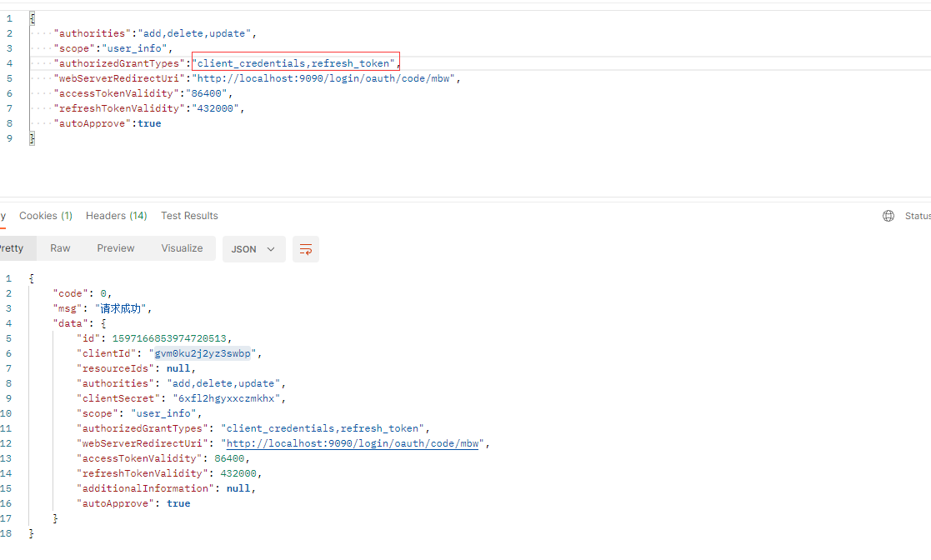This screenshot has width=931, height=560.
Task: Click the wrap lines icon in the response toolbar
Action: [306, 249]
